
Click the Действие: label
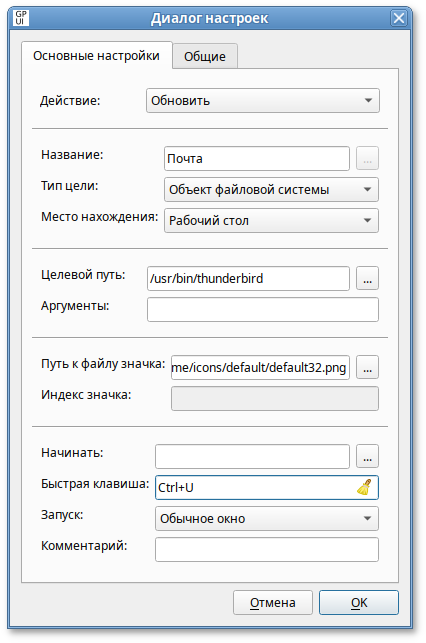point(70,100)
